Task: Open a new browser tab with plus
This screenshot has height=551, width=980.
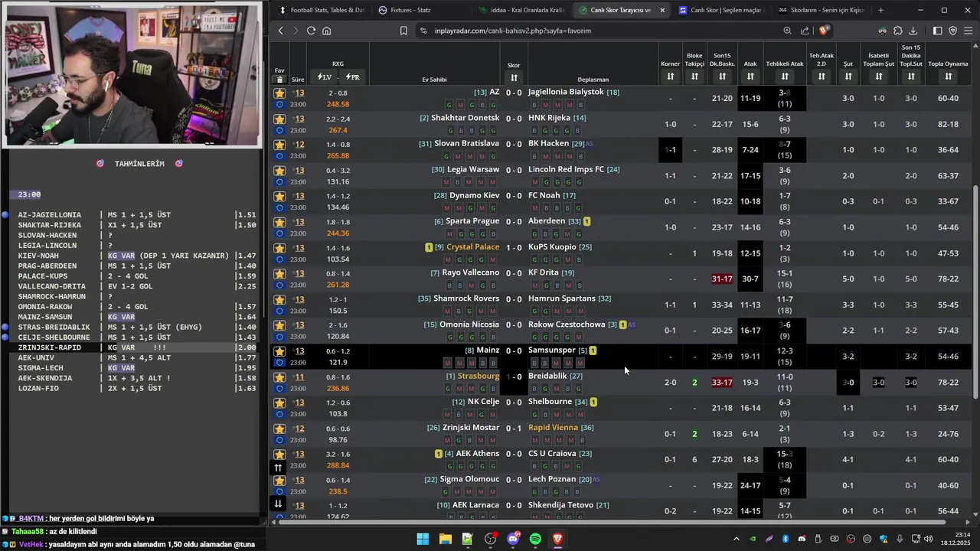Action: coord(880,10)
